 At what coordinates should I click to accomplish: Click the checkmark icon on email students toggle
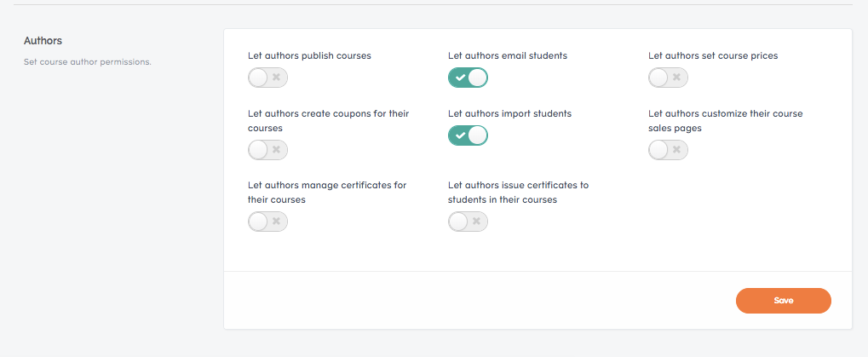pyautogui.click(x=459, y=78)
